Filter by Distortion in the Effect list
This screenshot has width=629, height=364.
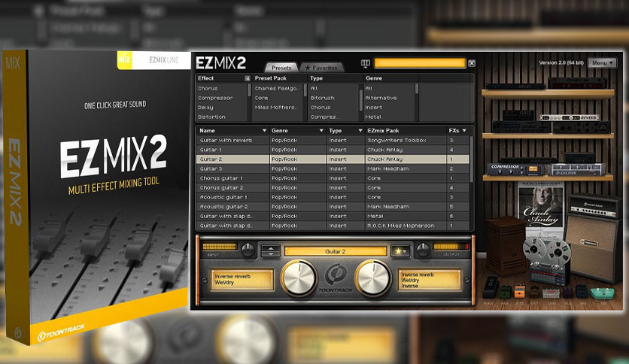[211, 117]
